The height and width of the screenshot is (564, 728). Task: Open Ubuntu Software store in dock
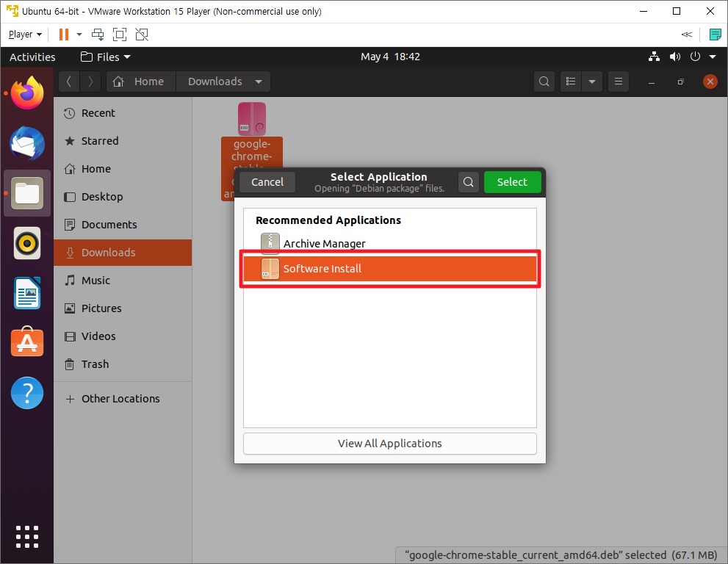pyautogui.click(x=27, y=342)
